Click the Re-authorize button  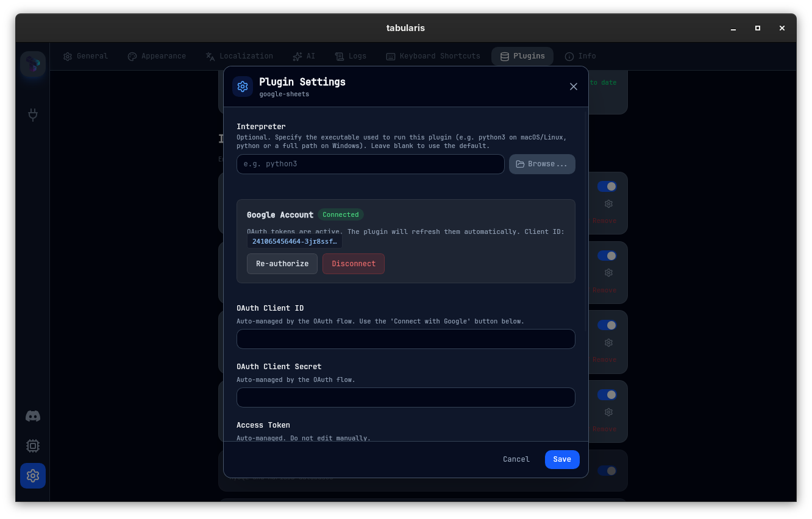point(282,264)
